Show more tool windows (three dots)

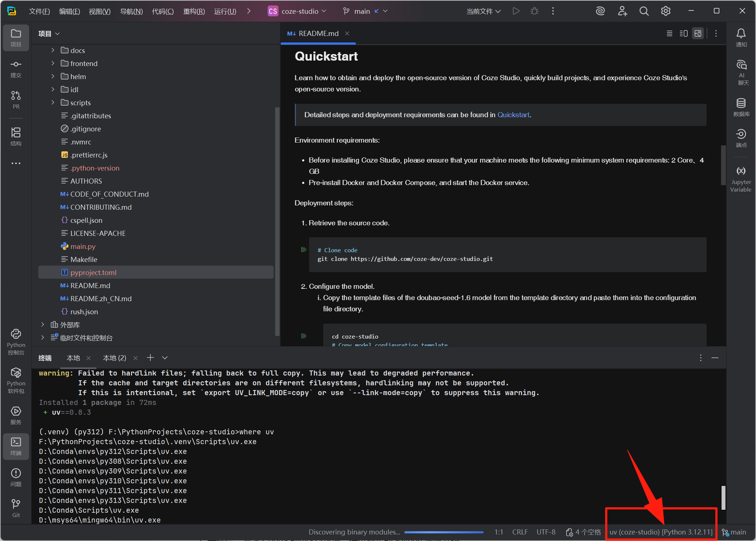pyautogui.click(x=16, y=163)
